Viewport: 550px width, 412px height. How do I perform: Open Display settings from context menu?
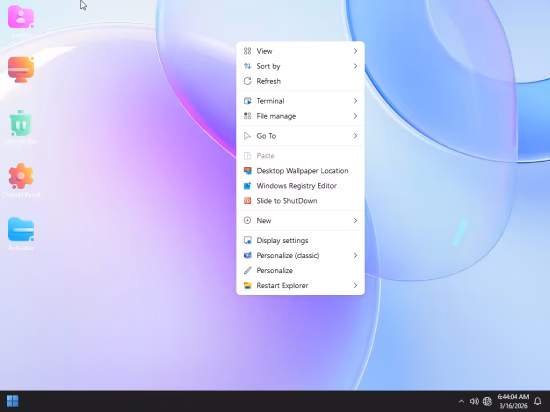pos(300,241)
